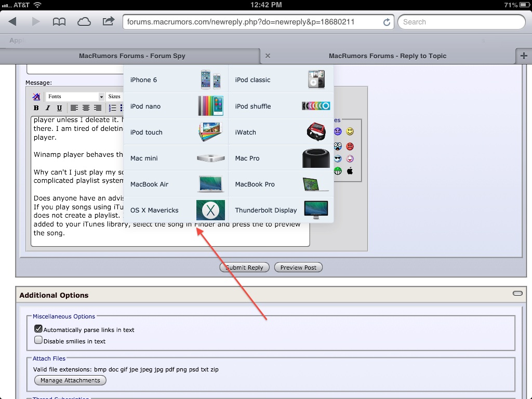Toggle italic formatting
The image size is (532, 399).
tap(48, 108)
